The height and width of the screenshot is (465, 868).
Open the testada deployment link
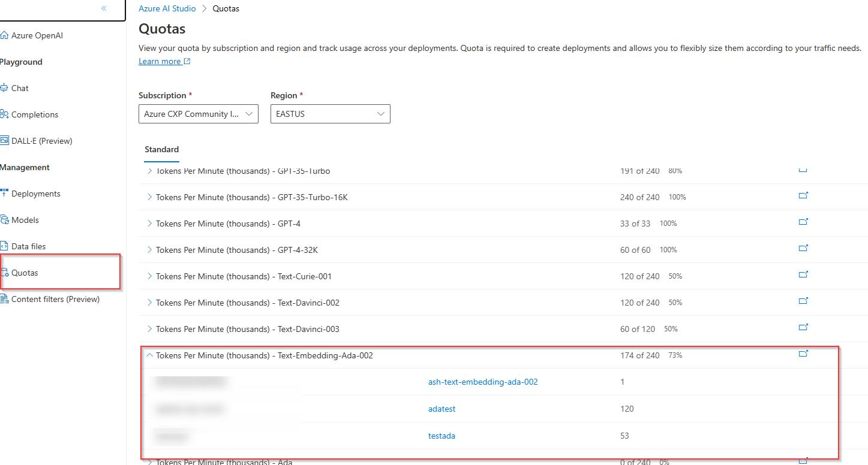pos(441,436)
